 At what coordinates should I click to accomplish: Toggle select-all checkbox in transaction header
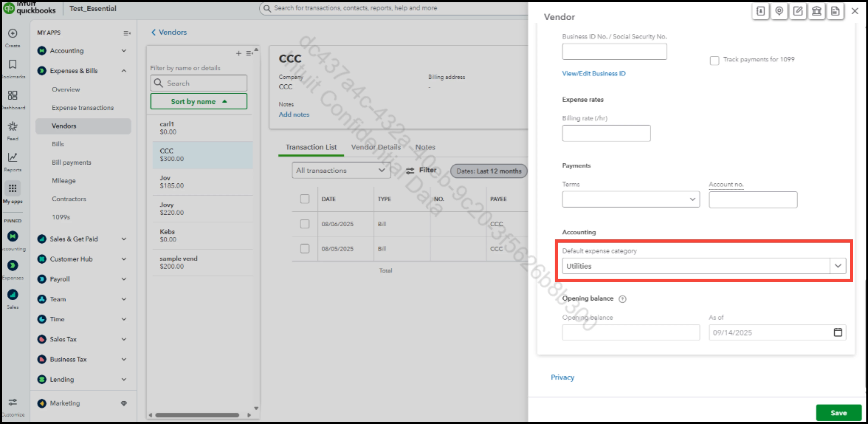(305, 199)
